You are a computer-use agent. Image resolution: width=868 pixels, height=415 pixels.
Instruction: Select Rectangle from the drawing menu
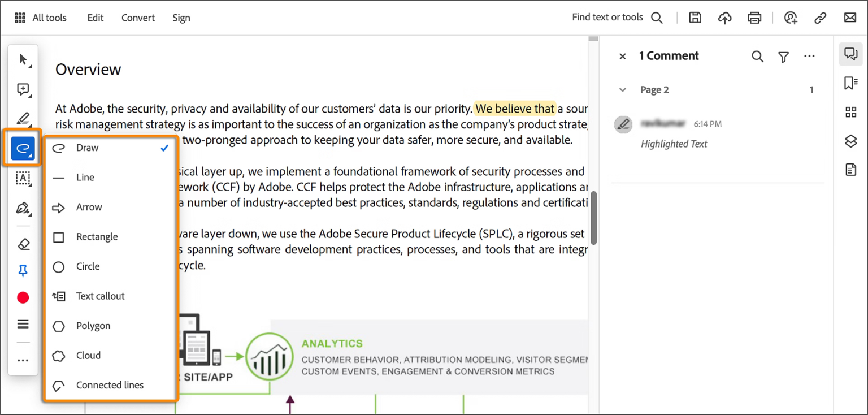[97, 237]
